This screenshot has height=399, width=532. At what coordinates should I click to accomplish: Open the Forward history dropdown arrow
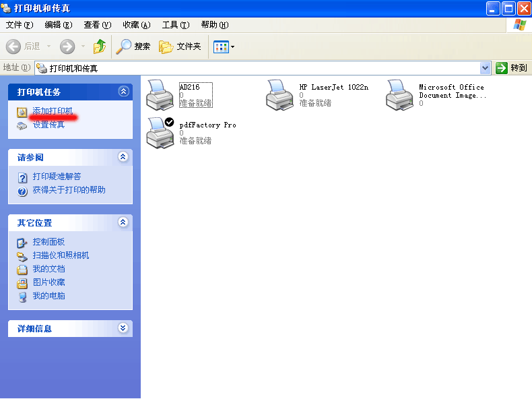click(83, 47)
